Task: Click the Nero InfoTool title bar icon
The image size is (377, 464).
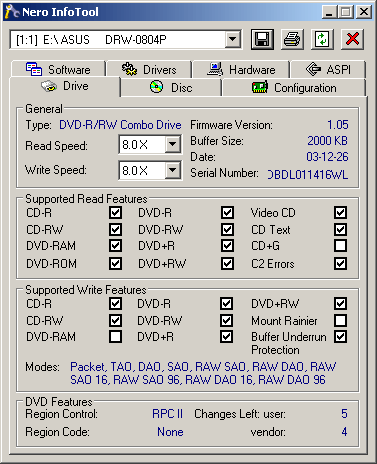Action: 12,12
